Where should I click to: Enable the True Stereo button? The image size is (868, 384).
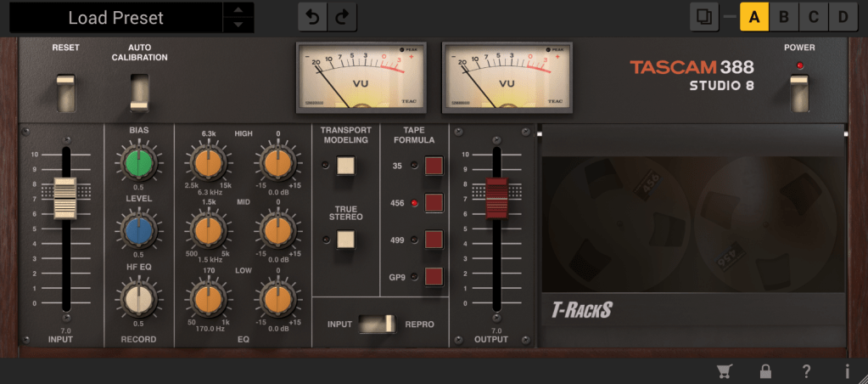click(x=344, y=240)
